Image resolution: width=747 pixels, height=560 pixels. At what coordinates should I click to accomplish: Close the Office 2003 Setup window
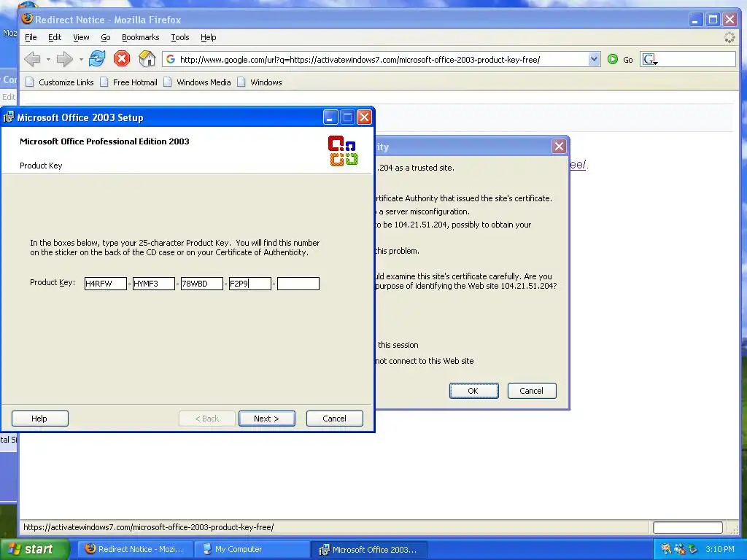tap(365, 117)
